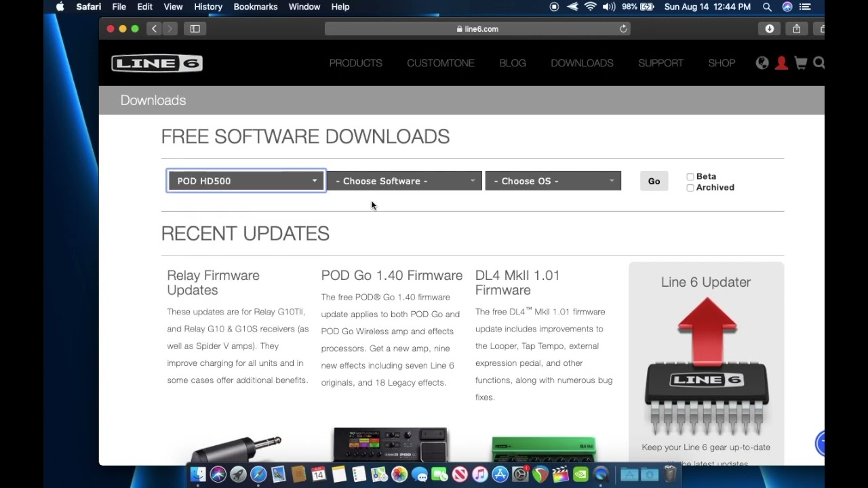Click the Safari share button

pos(797,28)
